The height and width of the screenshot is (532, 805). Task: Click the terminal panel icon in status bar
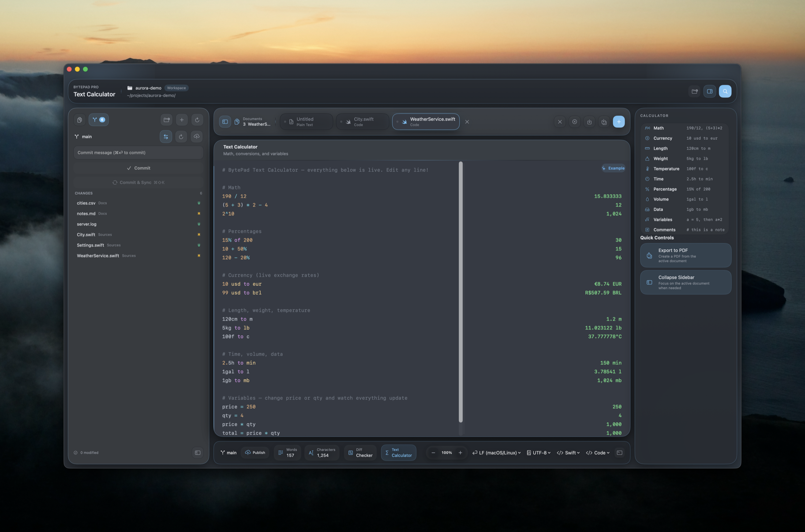(x=619, y=453)
